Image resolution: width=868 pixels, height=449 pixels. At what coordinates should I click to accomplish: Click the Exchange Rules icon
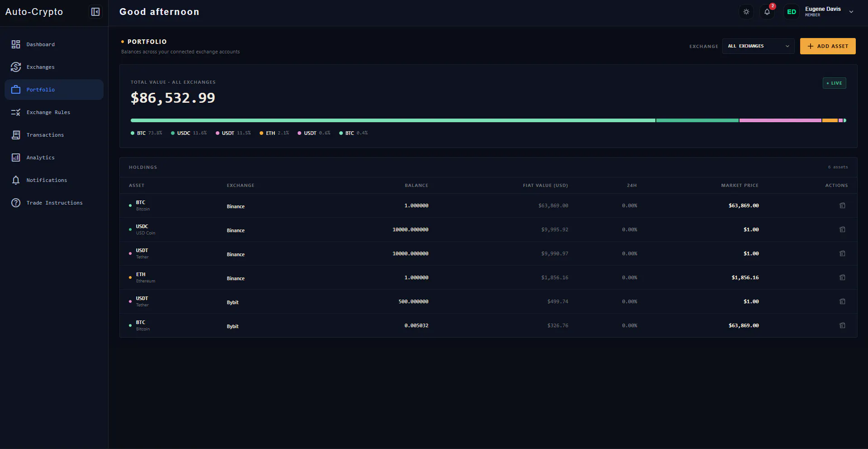16,112
